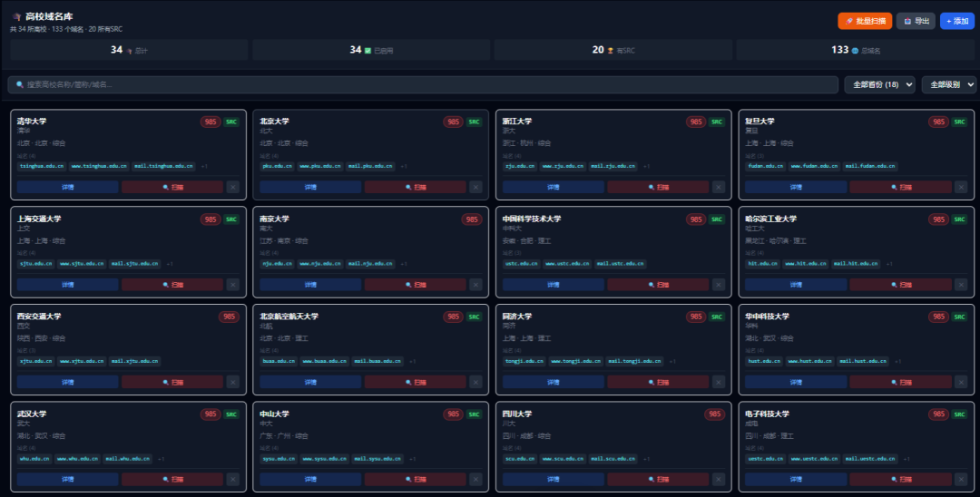Click the nju.edu.cn domain chip
Viewport: 980px width, 497px height.
pyautogui.click(x=277, y=264)
